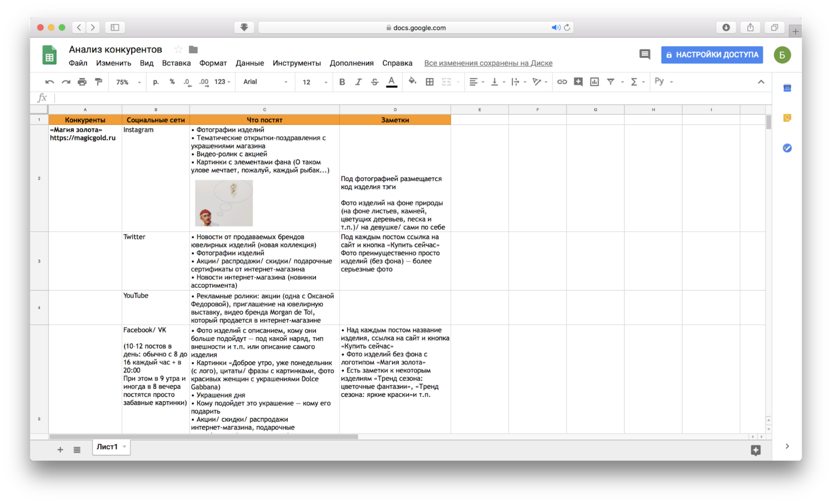Open the all sheets list icon
The width and height of the screenshot is (832, 504).
tap(77, 450)
